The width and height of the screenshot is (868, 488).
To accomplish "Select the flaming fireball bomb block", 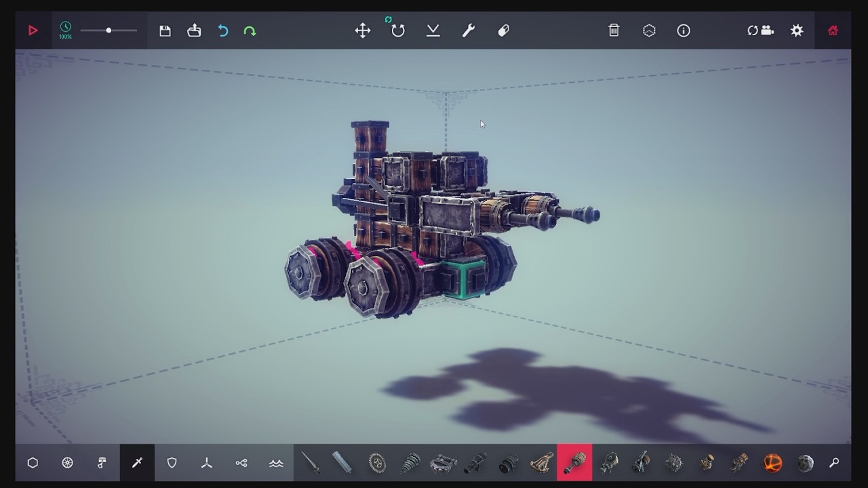I will click(772, 463).
